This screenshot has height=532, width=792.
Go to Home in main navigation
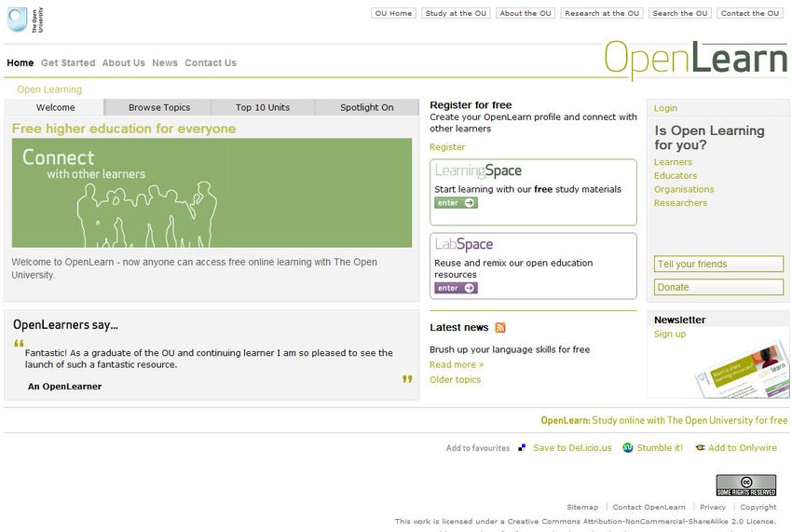[20, 62]
